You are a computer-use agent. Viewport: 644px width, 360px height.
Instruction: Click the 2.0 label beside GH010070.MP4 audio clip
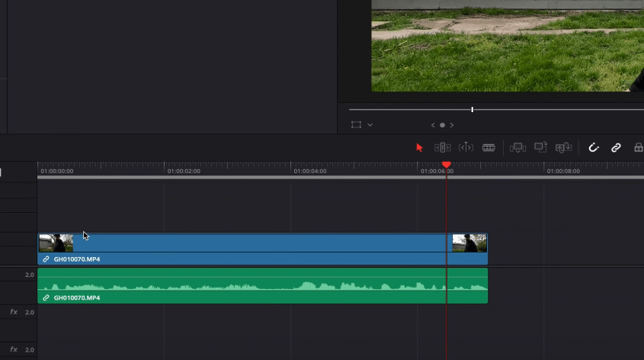[x=30, y=275]
